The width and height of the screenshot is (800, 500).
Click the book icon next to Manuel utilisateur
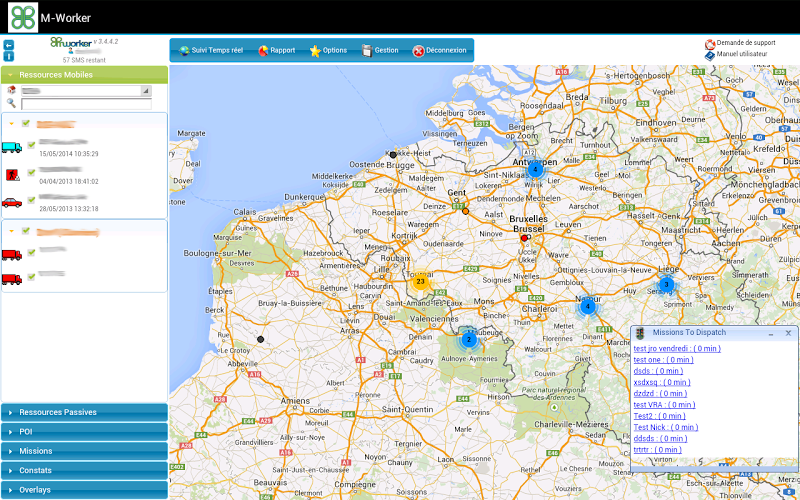(x=710, y=56)
